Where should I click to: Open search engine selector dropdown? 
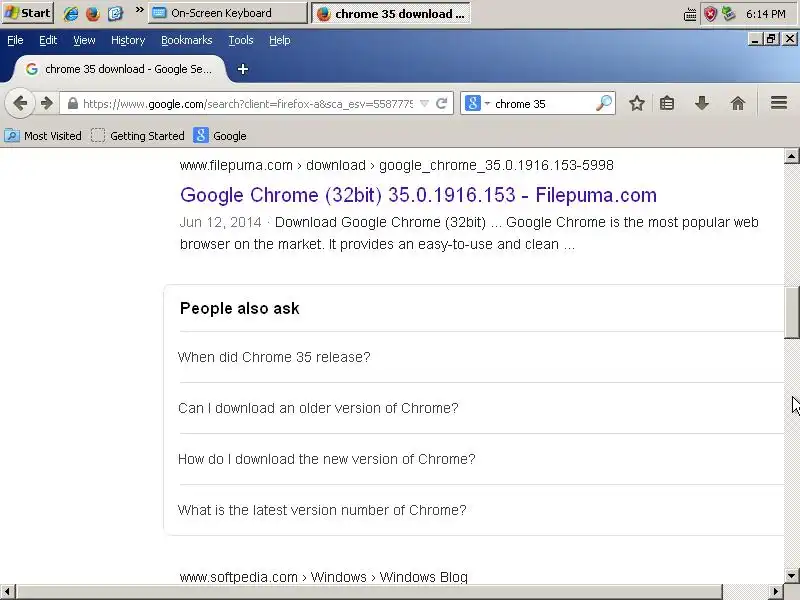(x=478, y=104)
